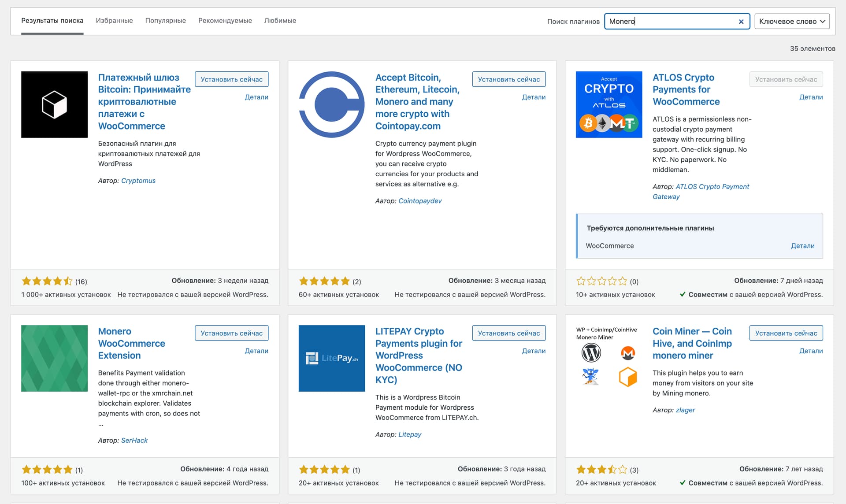
Task: Click the star rating of Cryptomus plugin
Action: (x=47, y=281)
